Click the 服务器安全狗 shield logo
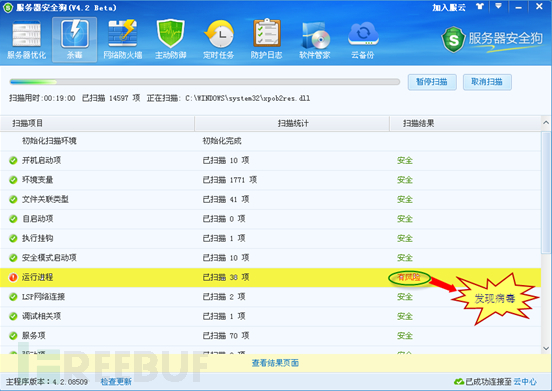 coord(453,40)
